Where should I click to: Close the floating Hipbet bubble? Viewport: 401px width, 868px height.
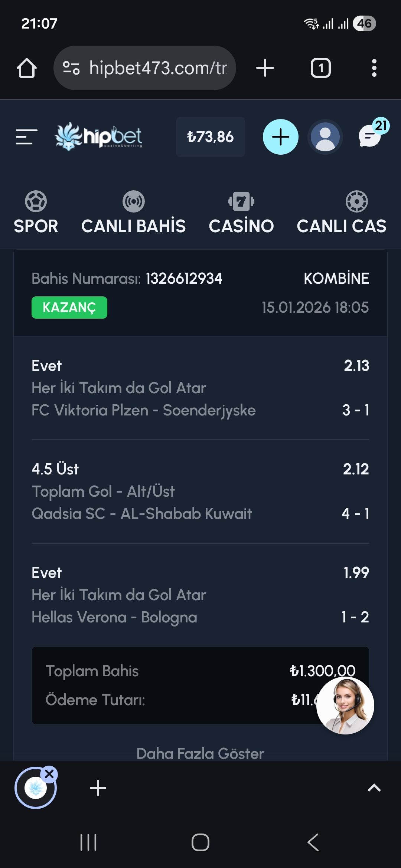click(49, 774)
